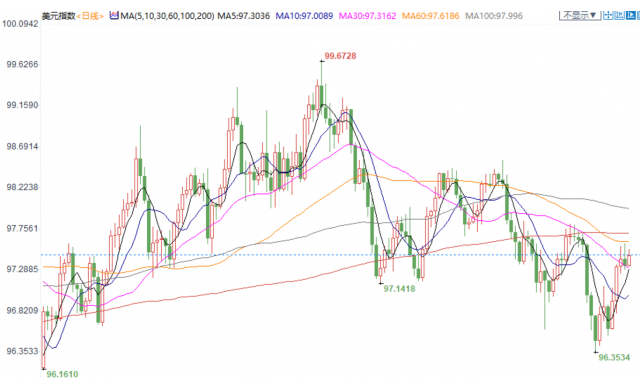The width and height of the screenshot is (640, 390).
Task: Click the MA60:97.6186 legend label
Action: click(430, 16)
